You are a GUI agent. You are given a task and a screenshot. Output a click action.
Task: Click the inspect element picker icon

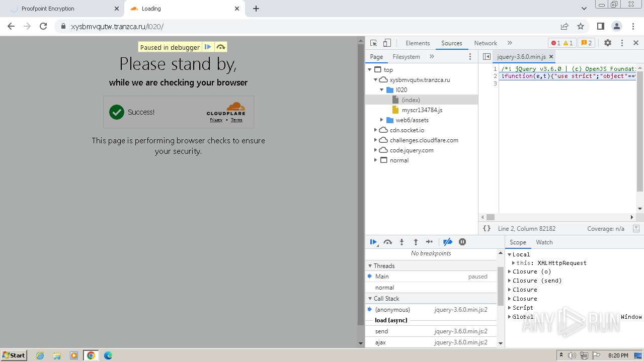[x=373, y=43]
